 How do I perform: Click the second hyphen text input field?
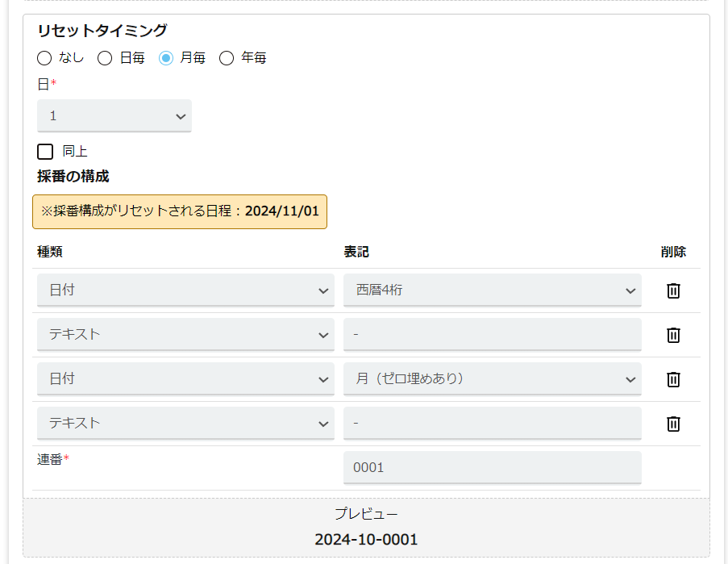coord(492,424)
